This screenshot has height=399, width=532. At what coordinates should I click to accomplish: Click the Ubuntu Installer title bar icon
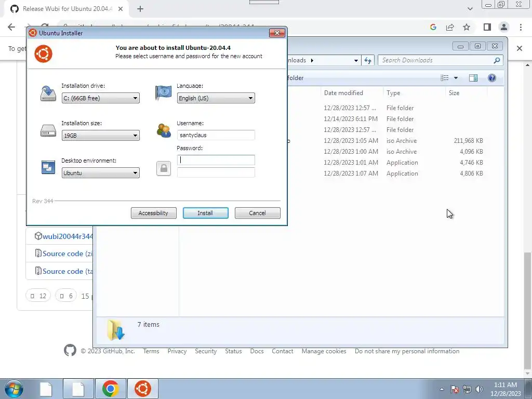pyautogui.click(x=33, y=33)
